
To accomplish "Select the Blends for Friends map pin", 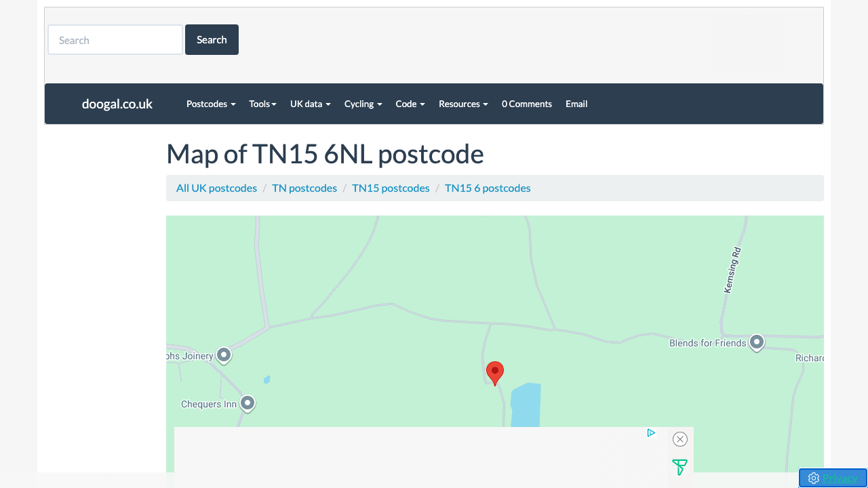I will (757, 342).
